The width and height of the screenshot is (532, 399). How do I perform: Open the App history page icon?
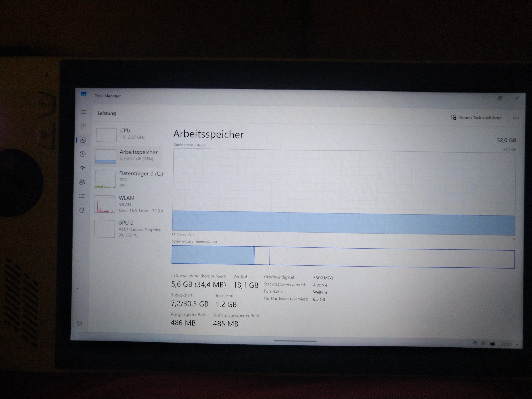pos(83,154)
